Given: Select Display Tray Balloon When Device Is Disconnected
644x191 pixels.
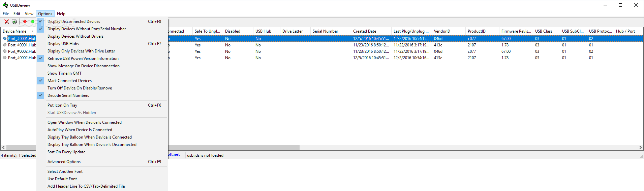Looking at the screenshot, I should tap(102, 145).
